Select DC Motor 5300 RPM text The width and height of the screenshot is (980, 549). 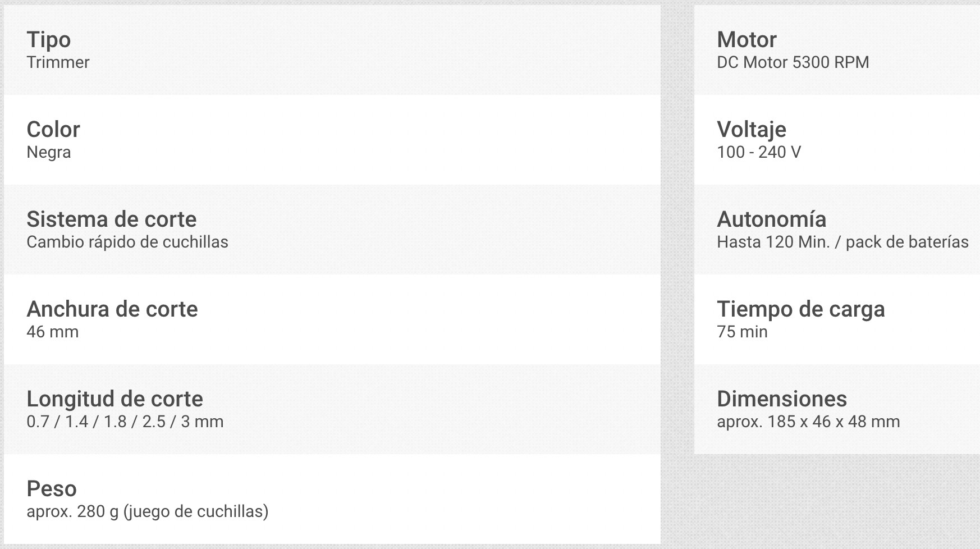793,62
